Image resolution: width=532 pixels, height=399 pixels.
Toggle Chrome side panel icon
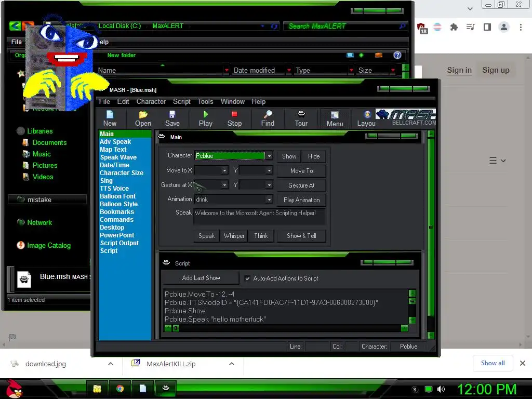[x=487, y=27]
